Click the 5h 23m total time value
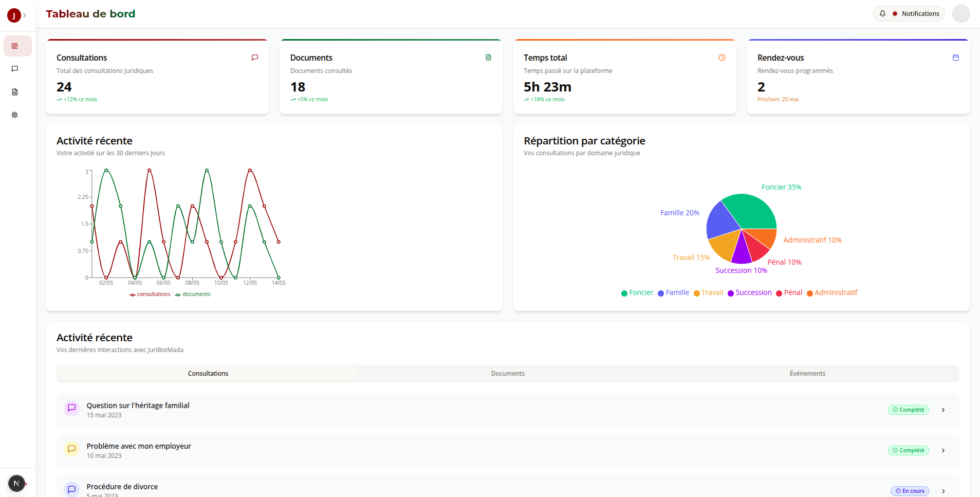 pyautogui.click(x=547, y=87)
